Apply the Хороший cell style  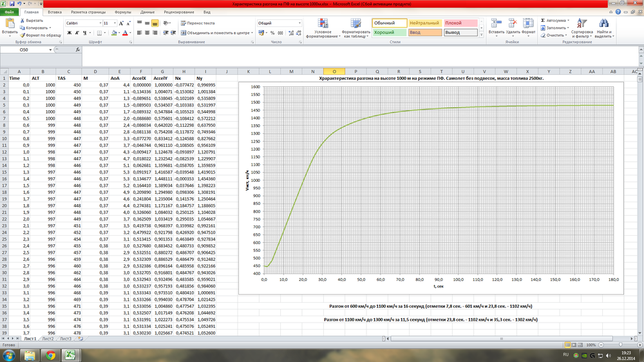pyautogui.click(x=389, y=32)
